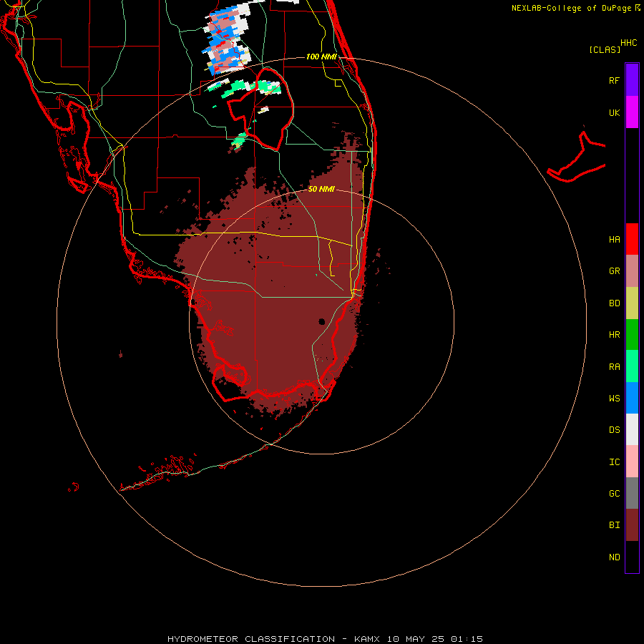
Task: Click the RA light green legend swatch
Action: (x=632, y=366)
